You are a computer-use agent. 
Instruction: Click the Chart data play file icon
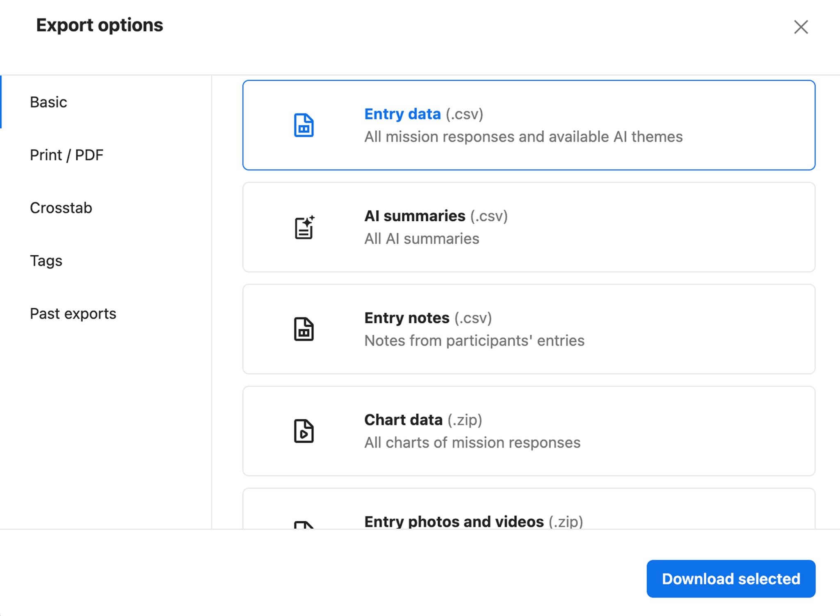point(304,431)
